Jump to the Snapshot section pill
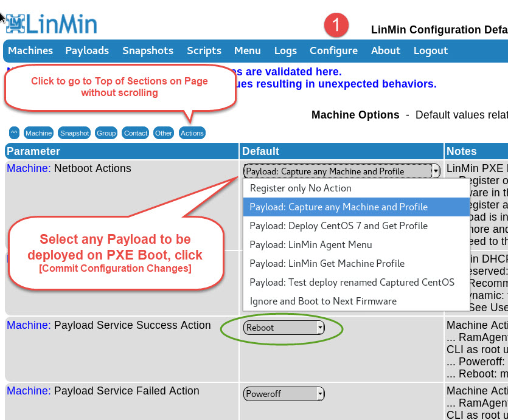Screen dimensions: 508x420 75,133
